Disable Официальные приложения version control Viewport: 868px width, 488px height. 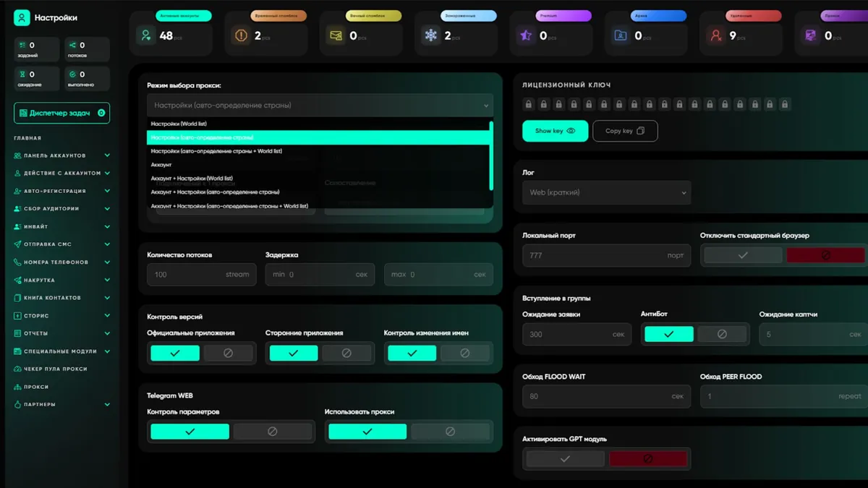[228, 353]
